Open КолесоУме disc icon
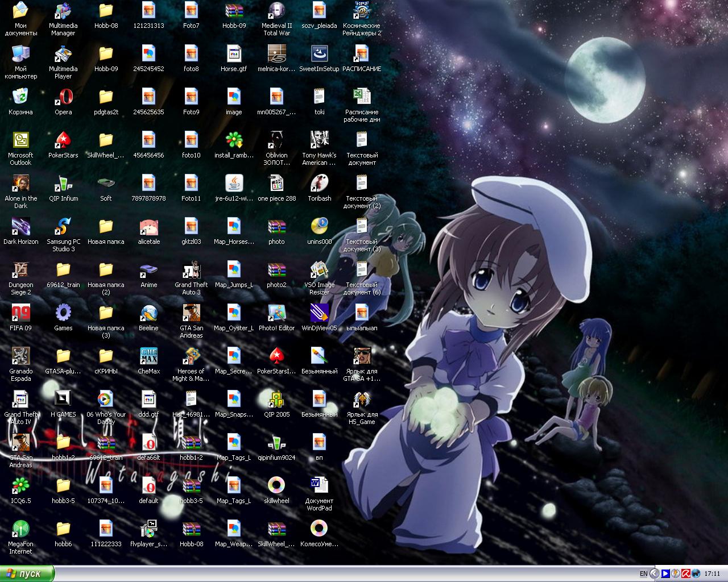The width and height of the screenshot is (728, 582). (x=319, y=529)
